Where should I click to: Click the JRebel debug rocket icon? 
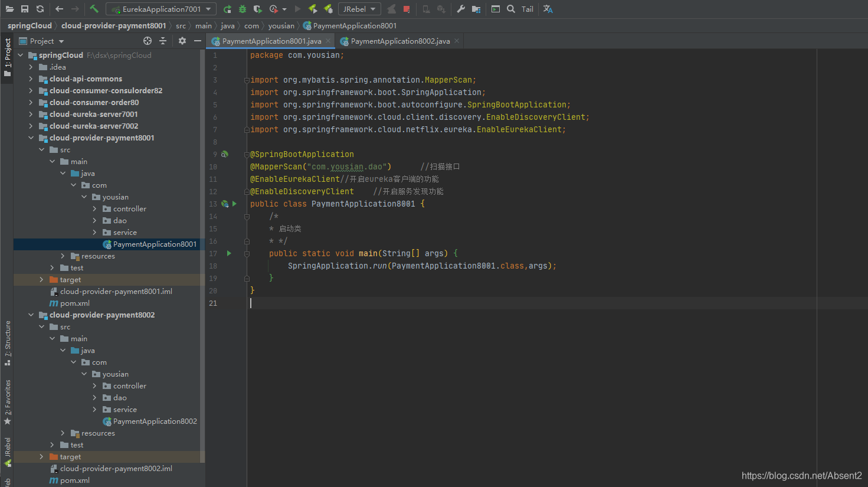(328, 9)
